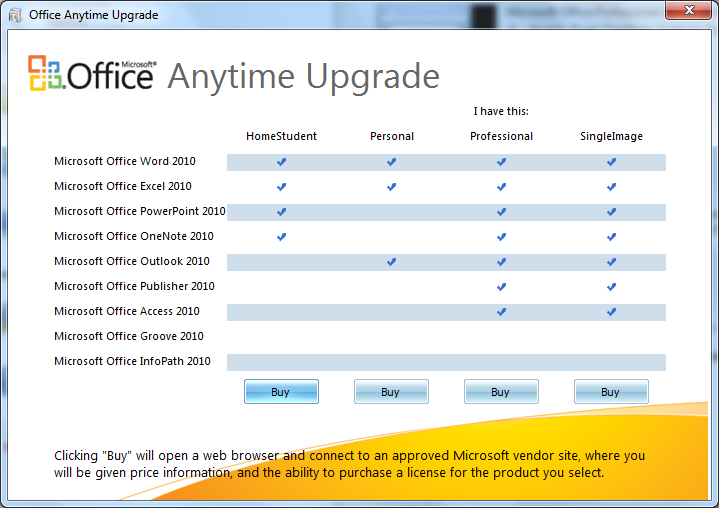The height and width of the screenshot is (508, 719).
Task: Click the title bar installer icon
Action: pyautogui.click(x=15, y=15)
